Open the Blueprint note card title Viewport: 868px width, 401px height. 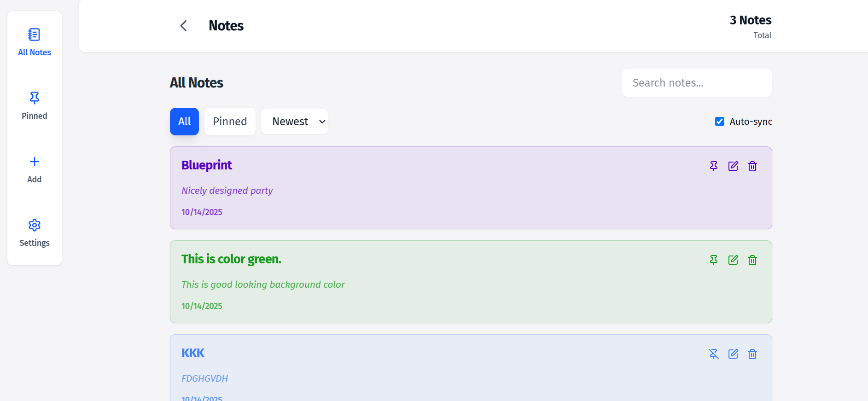207,165
